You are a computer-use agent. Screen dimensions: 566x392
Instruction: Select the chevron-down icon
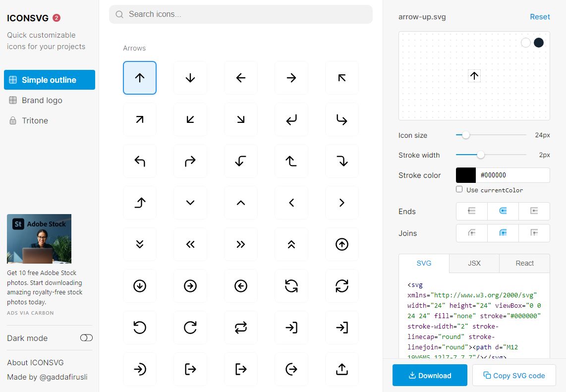(x=190, y=203)
